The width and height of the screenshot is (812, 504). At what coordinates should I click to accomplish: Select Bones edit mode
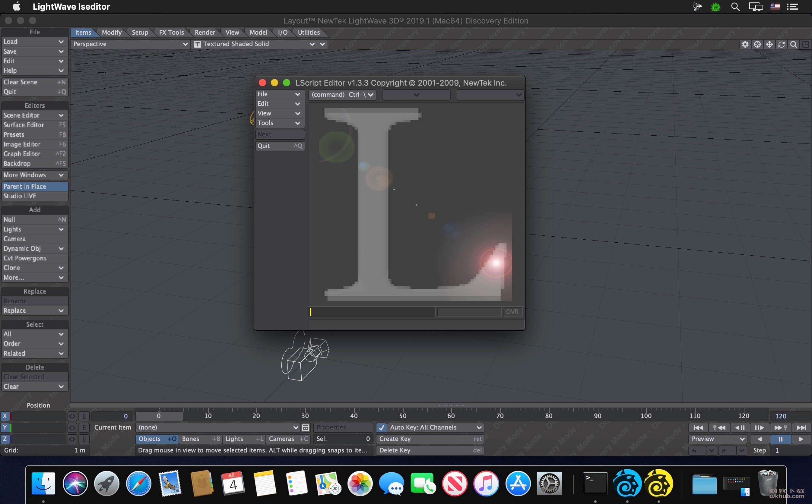click(x=201, y=439)
